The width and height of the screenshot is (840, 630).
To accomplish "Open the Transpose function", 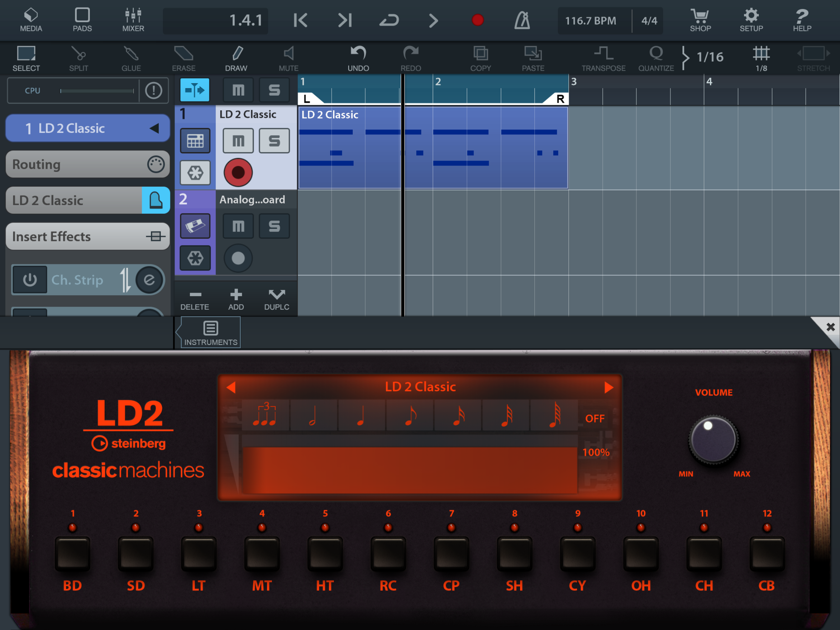I will (604, 59).
